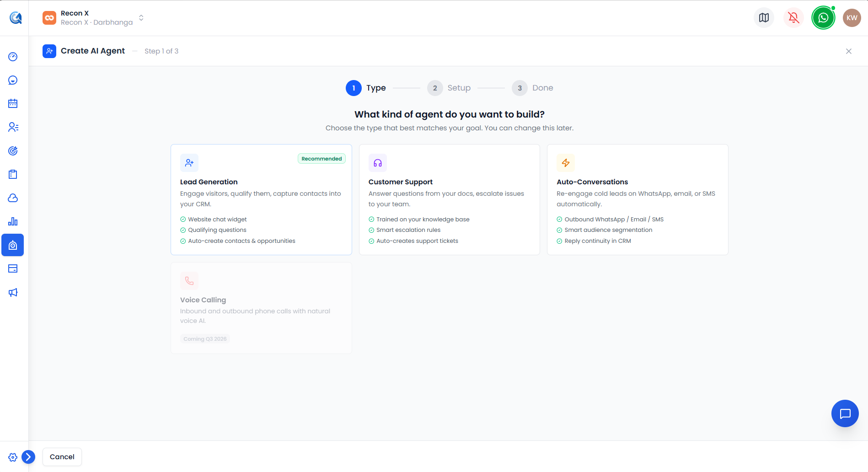Image resolution: width=868 pixels, height=472 pixels.
Task: Click the Lead Generation person-plus icon
Action: point(189,163)
